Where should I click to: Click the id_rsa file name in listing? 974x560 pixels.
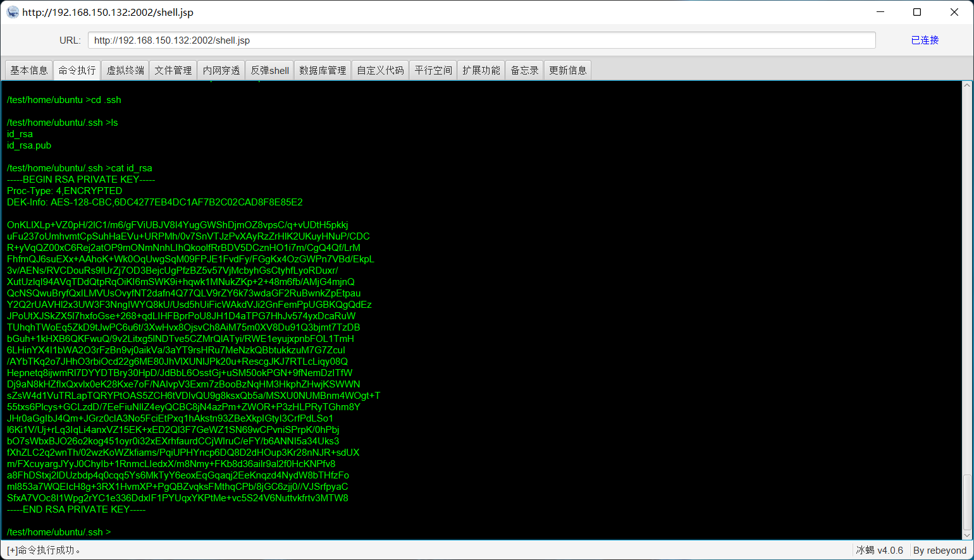[20, 134]
